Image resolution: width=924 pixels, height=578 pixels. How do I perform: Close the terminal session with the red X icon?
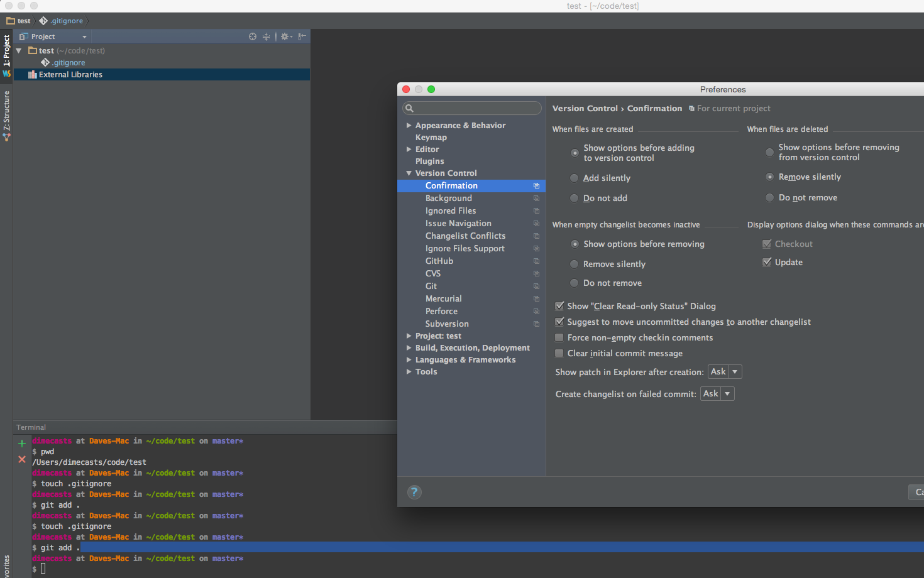tap(22, 459)
